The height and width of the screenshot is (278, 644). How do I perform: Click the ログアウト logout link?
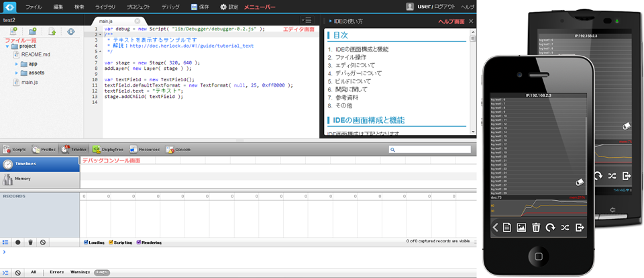coord(445,7)
